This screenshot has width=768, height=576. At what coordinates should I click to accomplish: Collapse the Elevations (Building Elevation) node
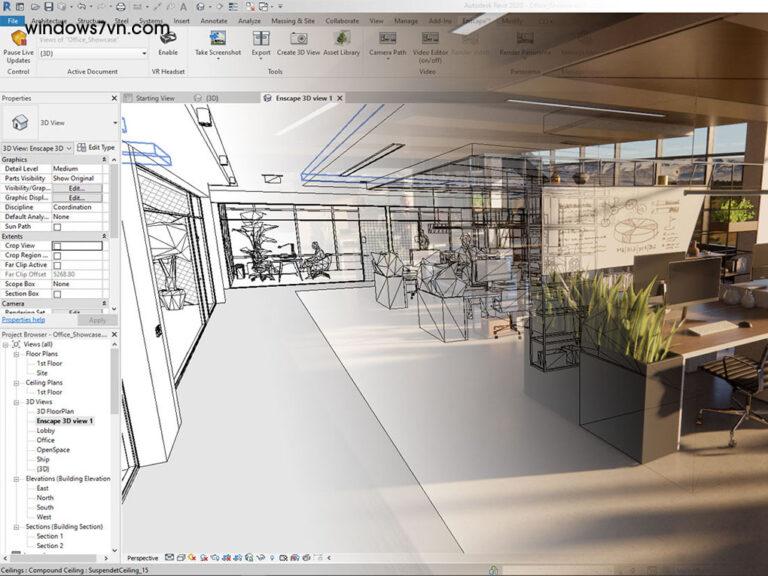(x=16, y=479)
